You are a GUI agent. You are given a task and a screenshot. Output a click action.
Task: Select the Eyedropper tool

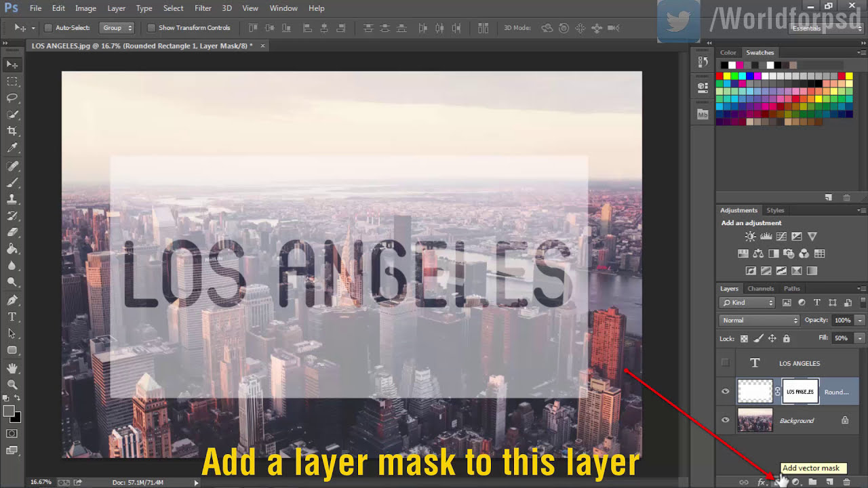click(12, 148)
